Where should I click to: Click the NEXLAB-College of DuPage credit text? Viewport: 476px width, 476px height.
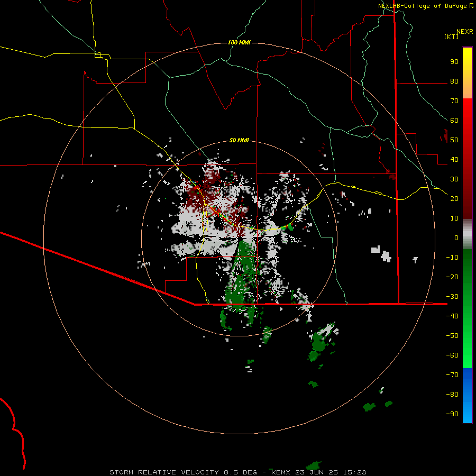click(425, 6)
